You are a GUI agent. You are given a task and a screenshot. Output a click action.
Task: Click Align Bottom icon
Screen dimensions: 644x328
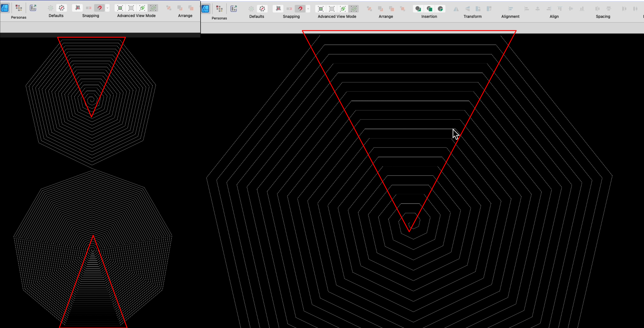pyautogui.click(x=582, y=9)
